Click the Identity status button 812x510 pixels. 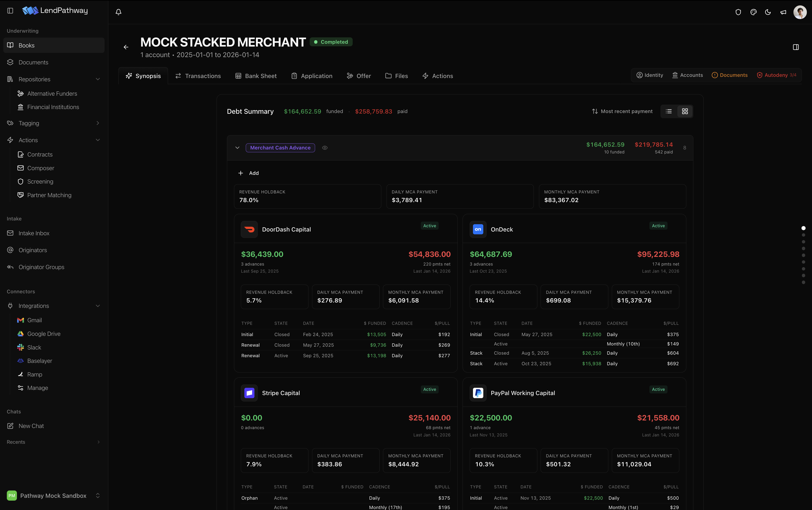tap(649, 75)
